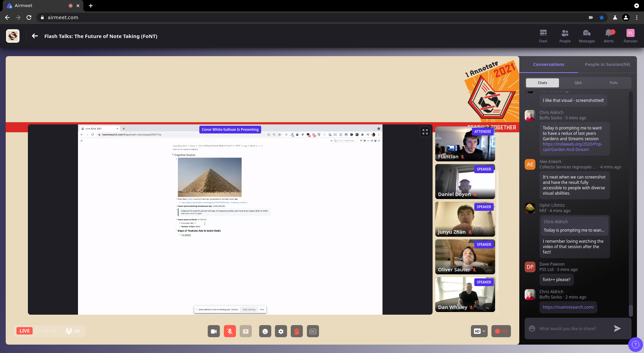Screen dimensions: 644x353
Task: Click quoted Chris Aldrich reply preview
Action: point(574,226)
